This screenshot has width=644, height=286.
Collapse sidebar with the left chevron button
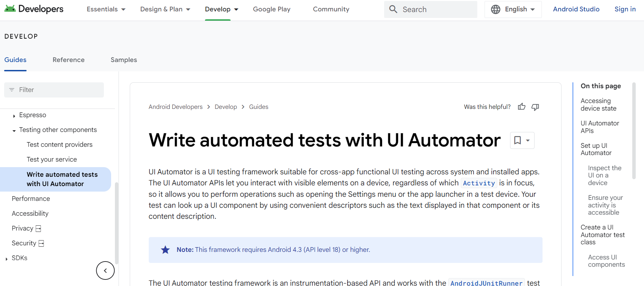[x=105, y=270]
